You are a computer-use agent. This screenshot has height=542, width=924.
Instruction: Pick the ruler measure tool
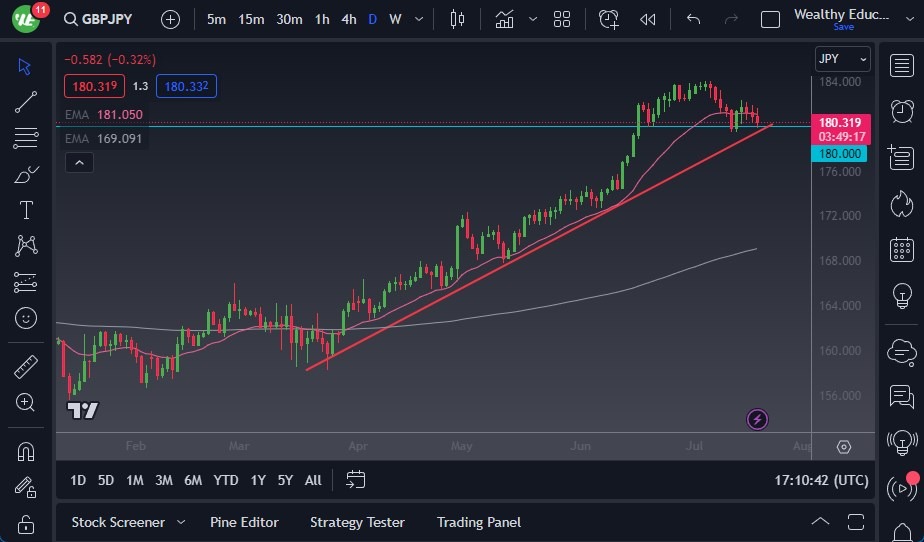pos(26,367)
